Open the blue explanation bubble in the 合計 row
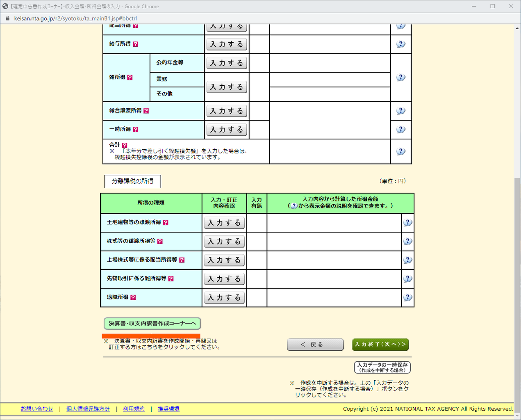 tap(401, 151)
